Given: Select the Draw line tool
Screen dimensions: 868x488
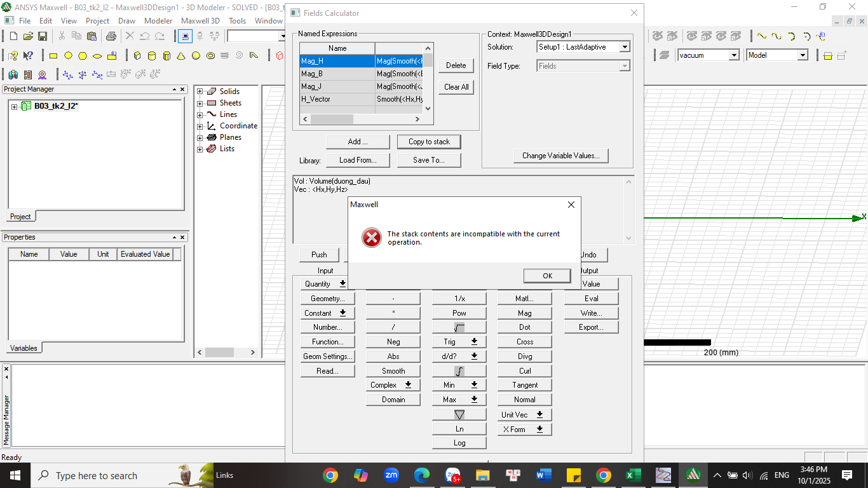Looking at the screenshot, I should pyautogui.click(x=761, y=36).
